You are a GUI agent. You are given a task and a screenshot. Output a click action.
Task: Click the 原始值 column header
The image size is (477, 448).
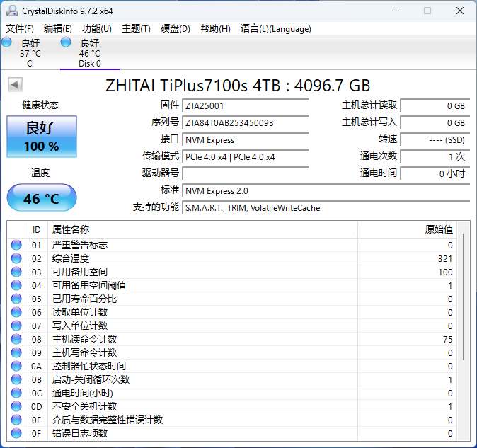pos(407,229)
